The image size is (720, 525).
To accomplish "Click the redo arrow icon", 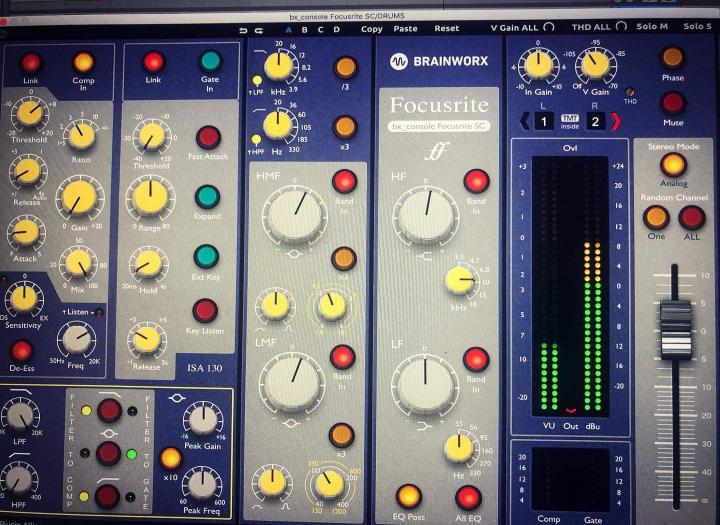I will [x=259, y=31].
